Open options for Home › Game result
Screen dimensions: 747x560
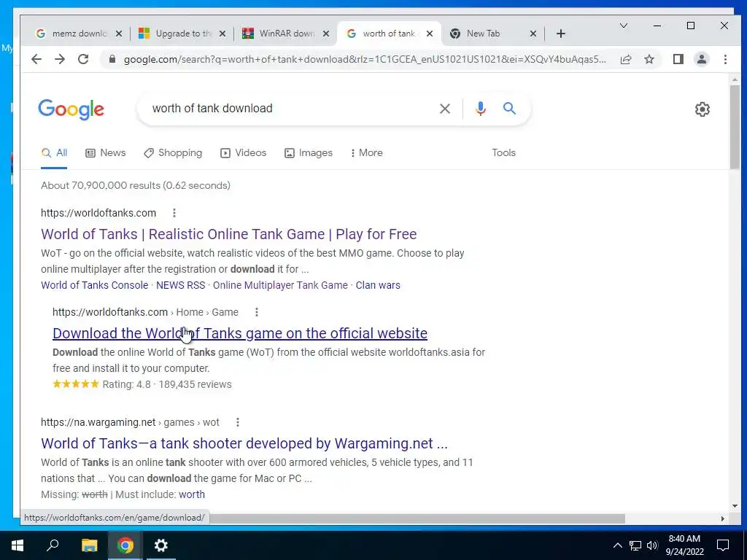click(256, 312)
